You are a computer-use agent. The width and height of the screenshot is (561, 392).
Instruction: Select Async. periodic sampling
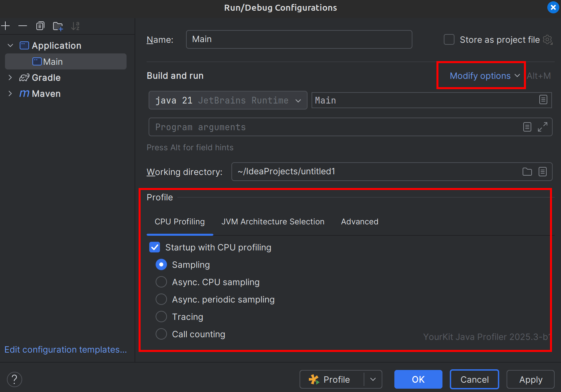click(x=161, y=299)
